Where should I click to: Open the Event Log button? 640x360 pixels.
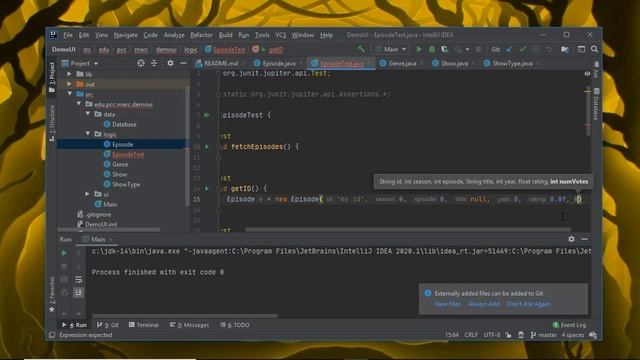(570, 325)
